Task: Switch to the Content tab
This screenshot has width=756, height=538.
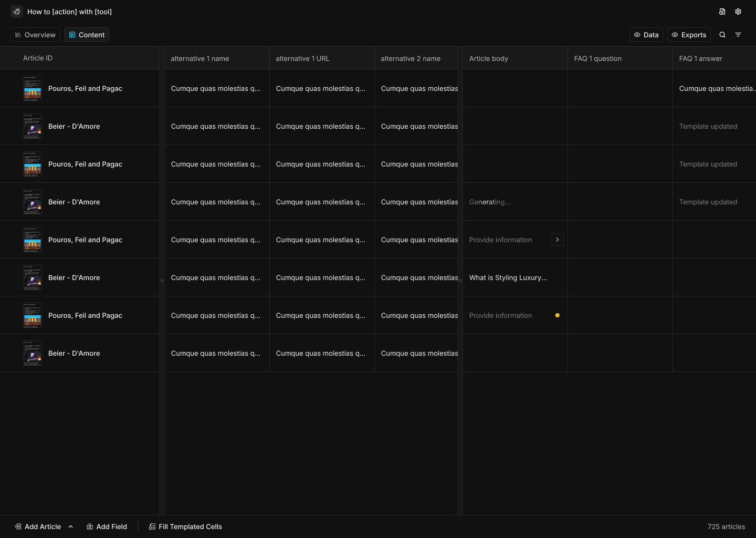Action: pos(87,35)
